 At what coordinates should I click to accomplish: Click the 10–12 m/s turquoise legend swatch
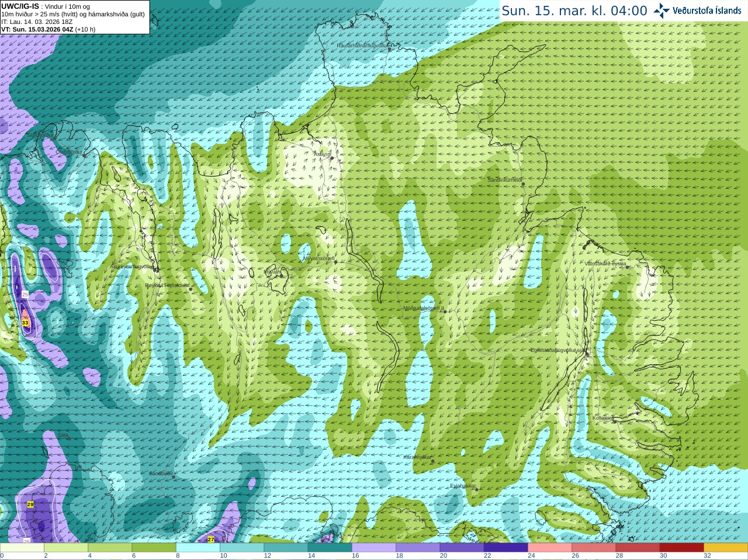[242, 548]
